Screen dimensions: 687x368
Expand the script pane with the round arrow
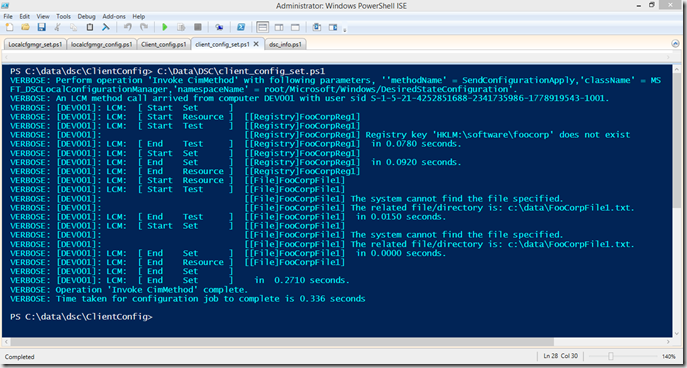pos(675,44)
